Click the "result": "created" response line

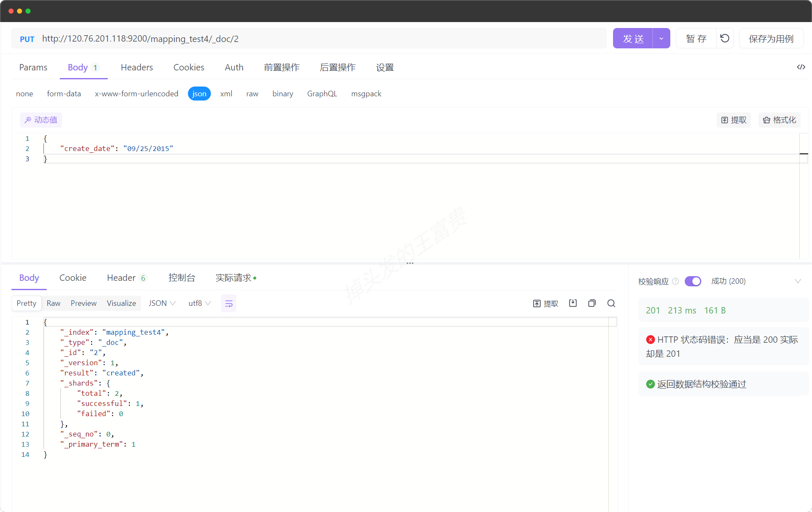click(102, 373)
